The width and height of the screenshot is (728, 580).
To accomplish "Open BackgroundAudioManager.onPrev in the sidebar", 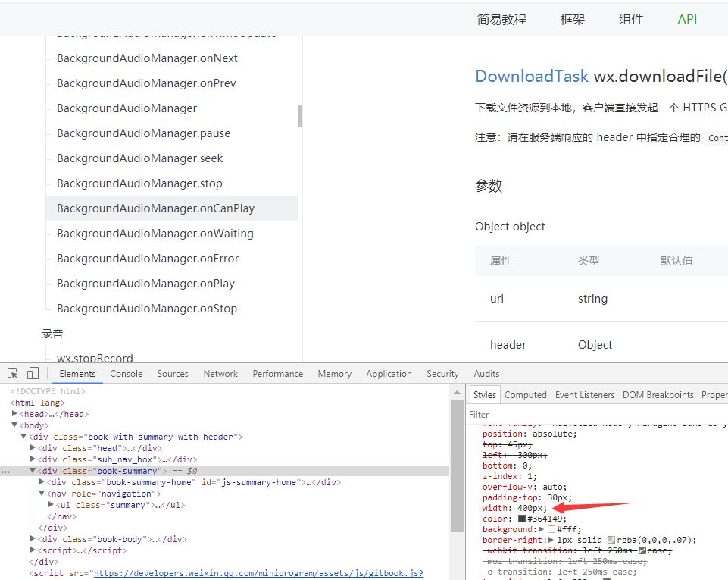I will point(146,83).
